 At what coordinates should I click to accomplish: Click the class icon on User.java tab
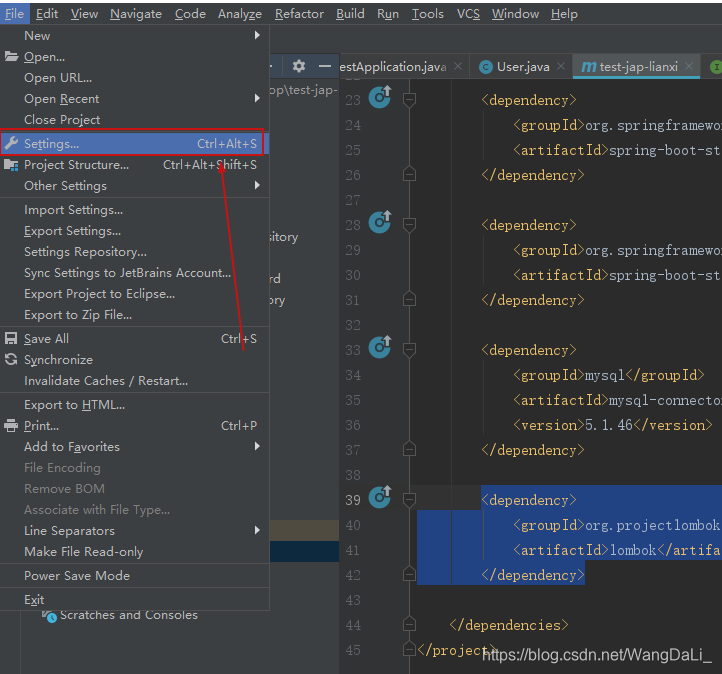point(486,67)
